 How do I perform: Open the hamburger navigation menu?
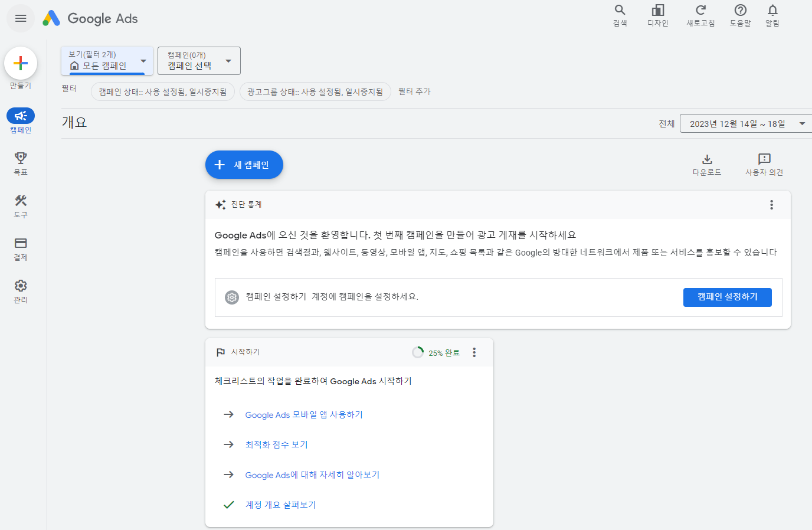[20, 18]
